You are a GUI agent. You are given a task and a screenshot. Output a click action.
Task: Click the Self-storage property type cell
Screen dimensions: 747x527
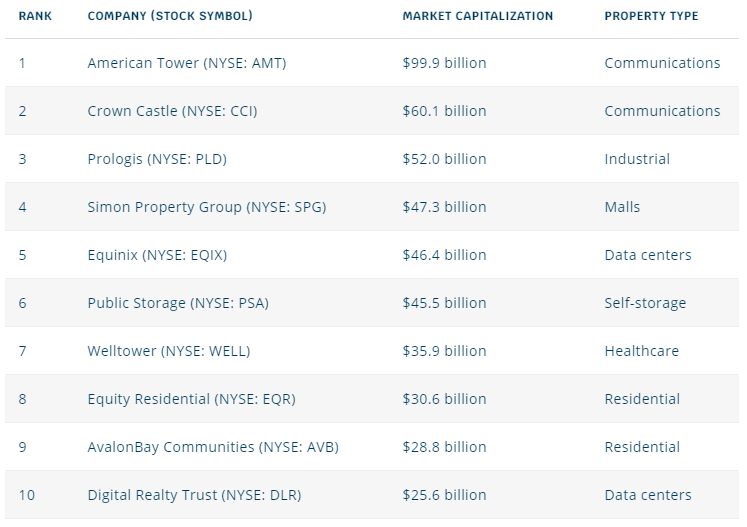[x=645, y=303]
